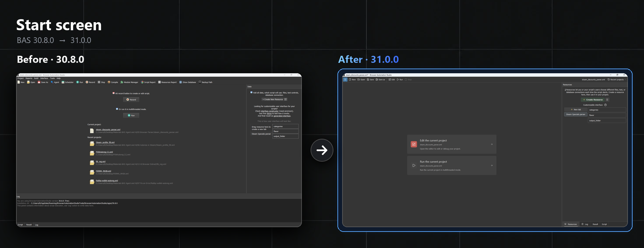Switch to Result tab in Before window

tap(29, 225)
